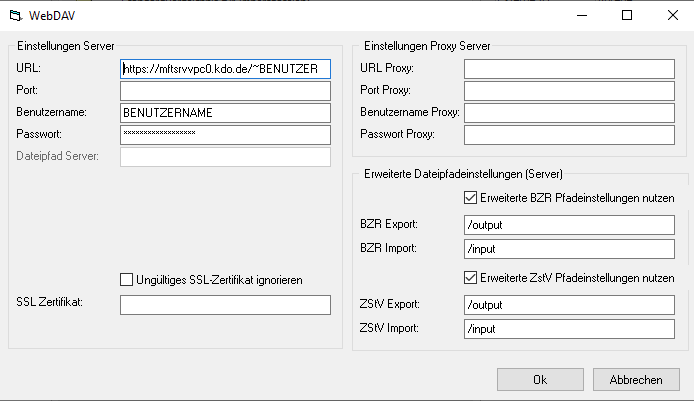Click into the server URL field
Viewport: 694px width, 401px height.
[x=225, y=69]
